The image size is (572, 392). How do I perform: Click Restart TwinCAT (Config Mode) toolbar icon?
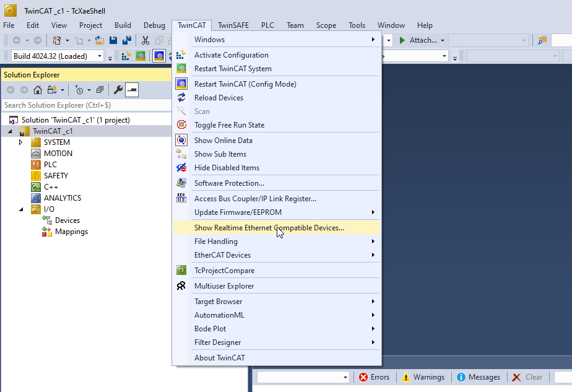tap(159, 56)
